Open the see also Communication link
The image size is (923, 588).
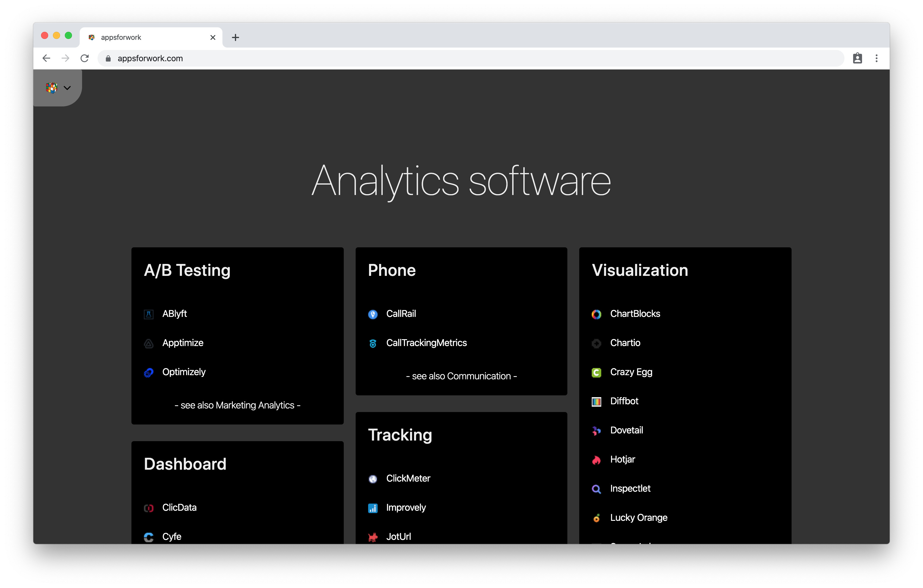(461, 376)
